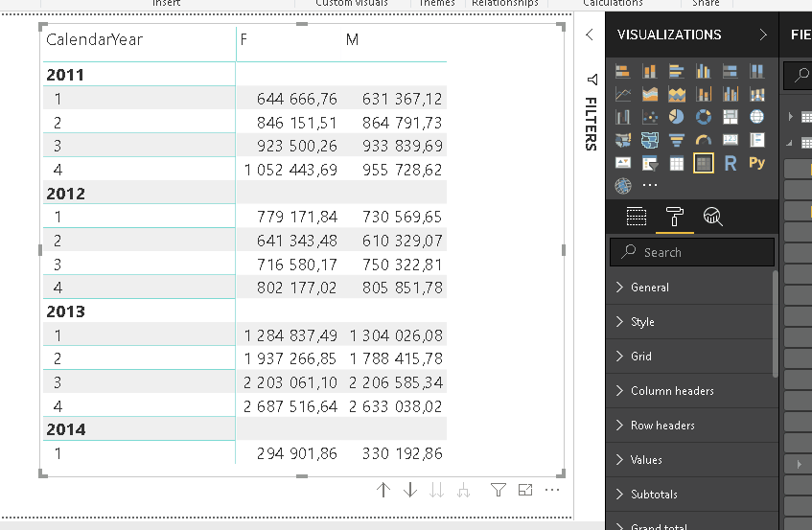This screenshot has height=530, width=812.
Task: Open Focus mode for the matrix
Action: coord(525,490)
